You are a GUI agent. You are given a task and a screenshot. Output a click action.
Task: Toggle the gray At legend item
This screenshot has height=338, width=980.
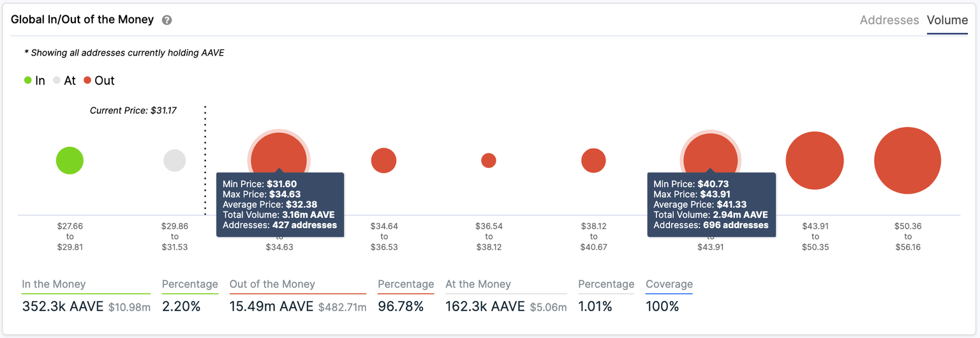(64, 81)
